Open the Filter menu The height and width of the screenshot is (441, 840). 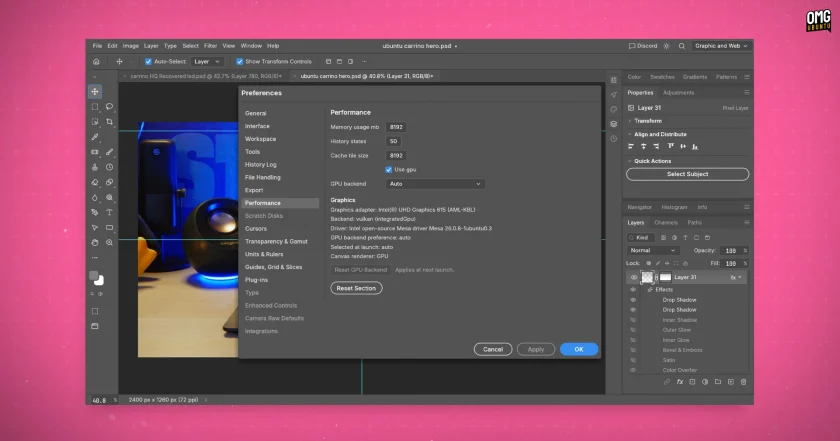[211, 46]
